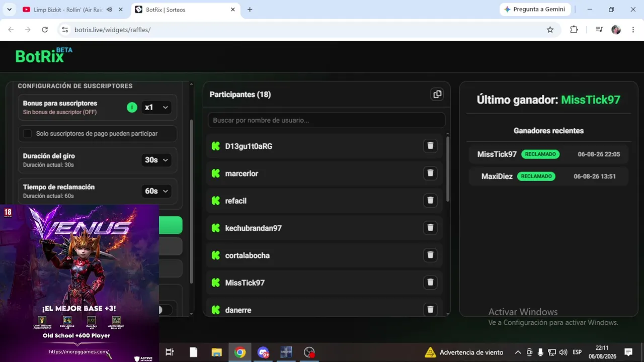
Task: Click the Kick logo beside danerre
Action: tap(216, 310)
